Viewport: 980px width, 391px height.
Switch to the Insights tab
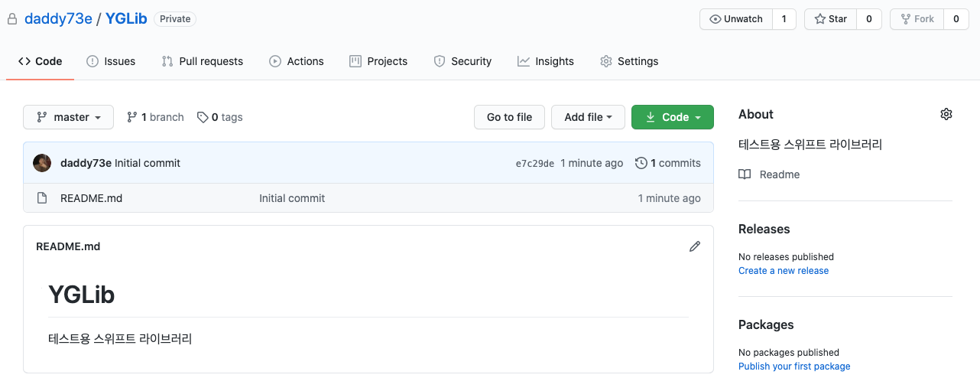point(546,61)
